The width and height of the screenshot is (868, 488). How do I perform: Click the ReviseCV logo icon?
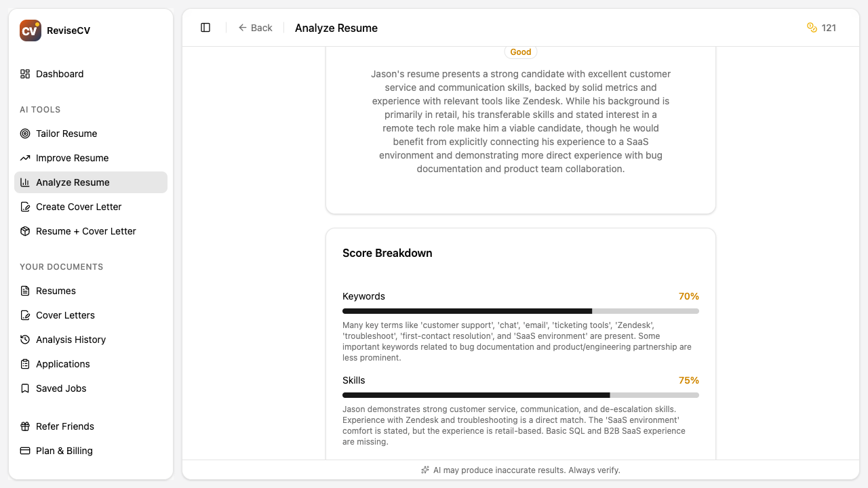point(30,30)
